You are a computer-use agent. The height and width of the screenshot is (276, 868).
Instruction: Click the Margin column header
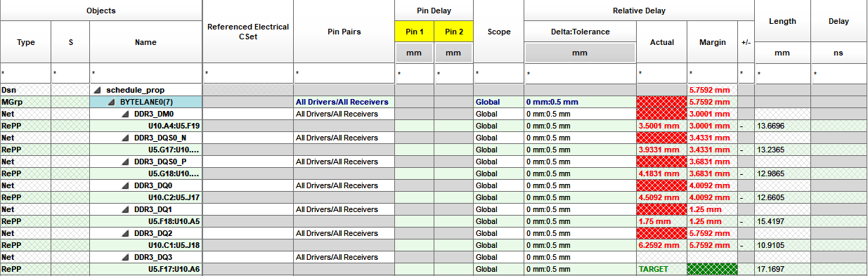(712, 42)
